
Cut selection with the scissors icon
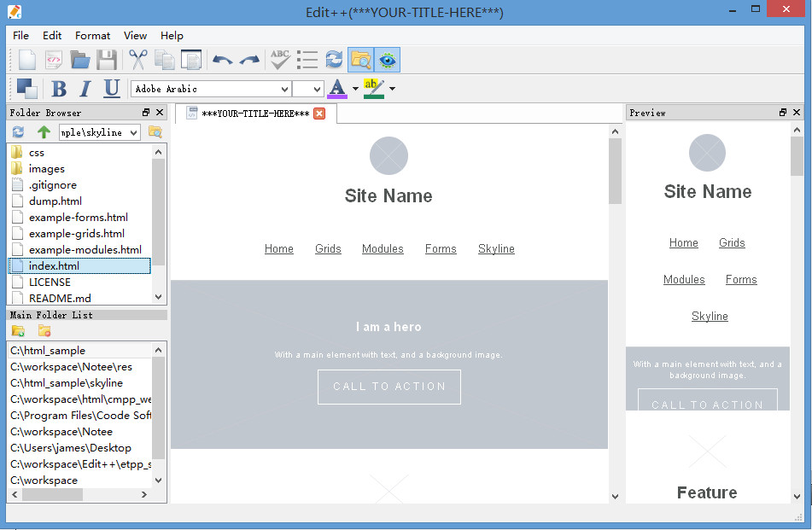tap(137, 60)
